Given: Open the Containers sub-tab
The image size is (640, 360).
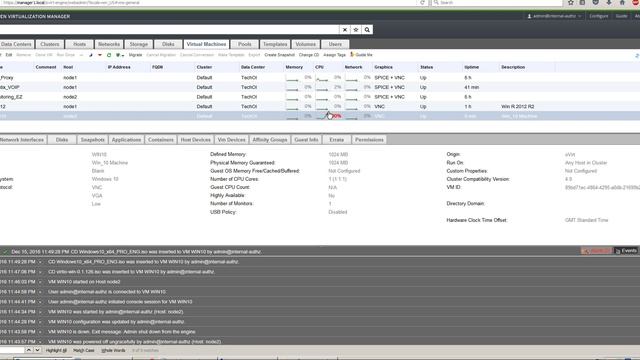Looking at the screenshot, I should tap(161, 140).
